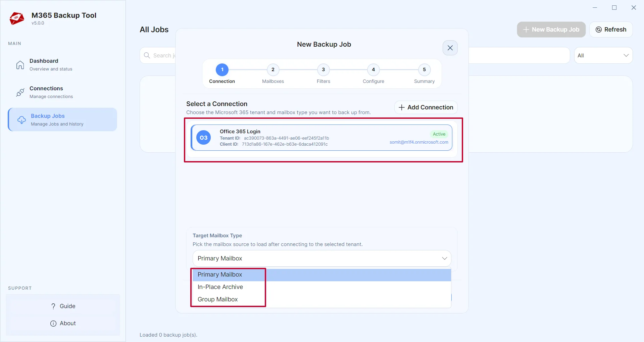Select the Office 365 Login connection

321,138
